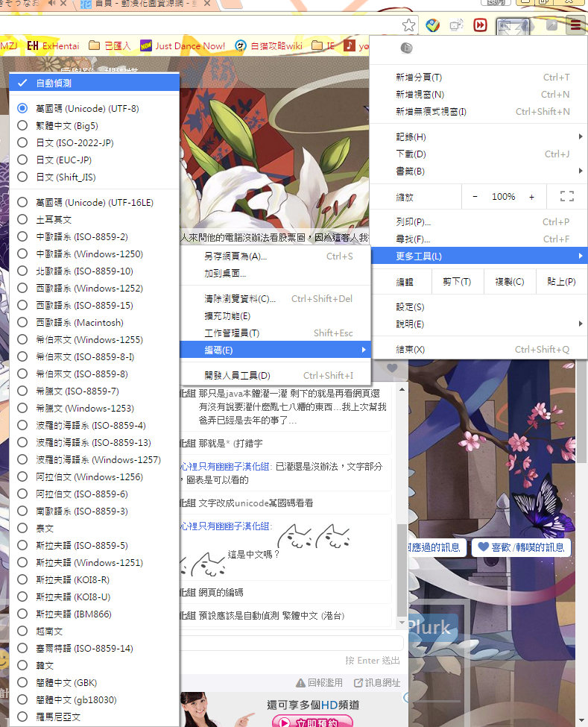The height and width of the screenshot is (727, 588).
Task: Select 日文 (ISO-2022-JP) encoding
Action: coord(94,143)
